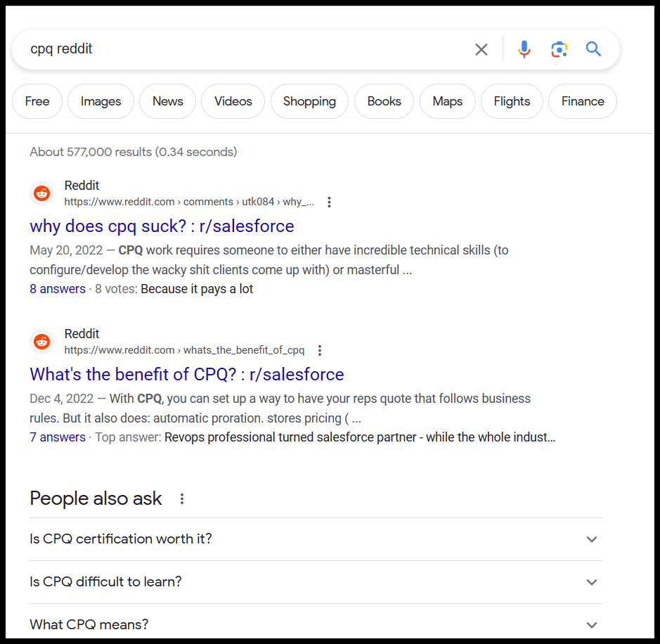Select the Shopping filter chip

coord(309,101)
